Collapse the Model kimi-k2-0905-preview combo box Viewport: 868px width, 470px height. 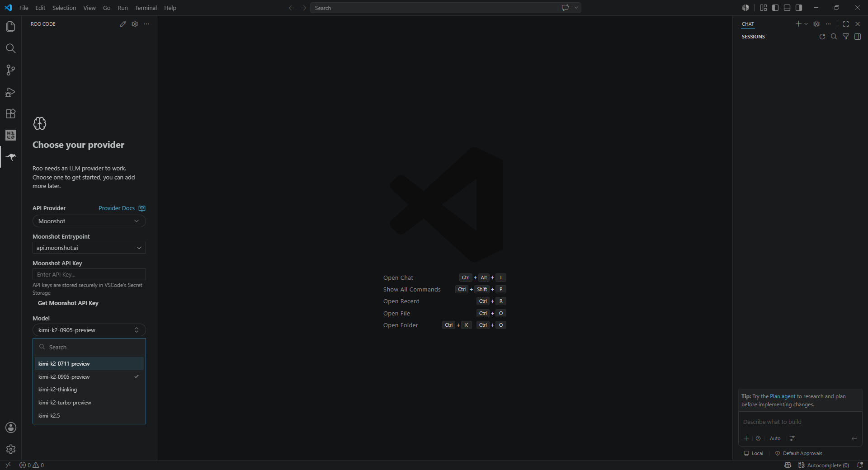89,330
